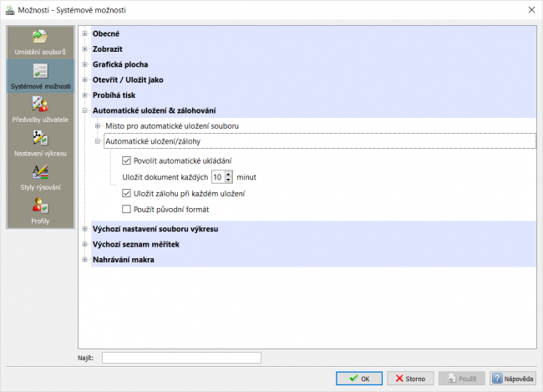Open help via Nápověda button
Screen dimensions: 543x392
click(513, 379)
